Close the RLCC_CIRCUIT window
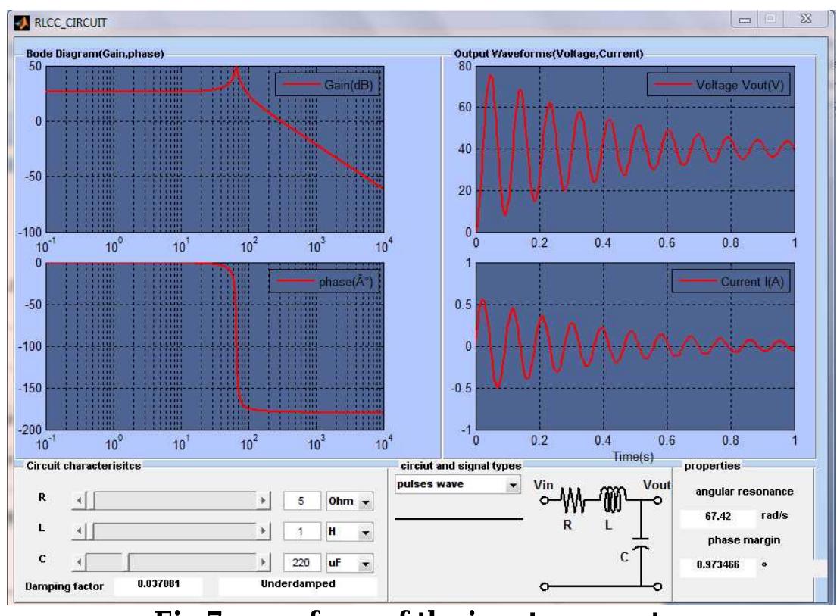The width and height of the screenshot is (840, 616). click(x=806, y=19)
